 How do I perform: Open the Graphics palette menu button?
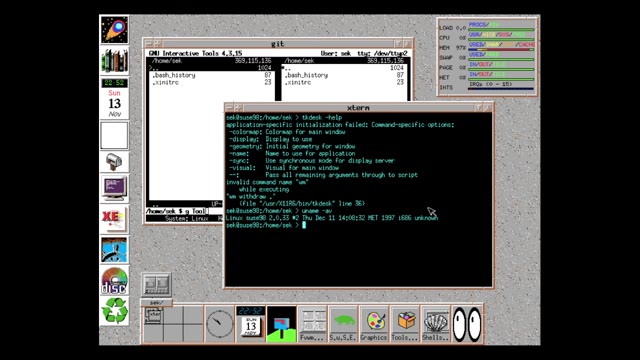[374, 323]
